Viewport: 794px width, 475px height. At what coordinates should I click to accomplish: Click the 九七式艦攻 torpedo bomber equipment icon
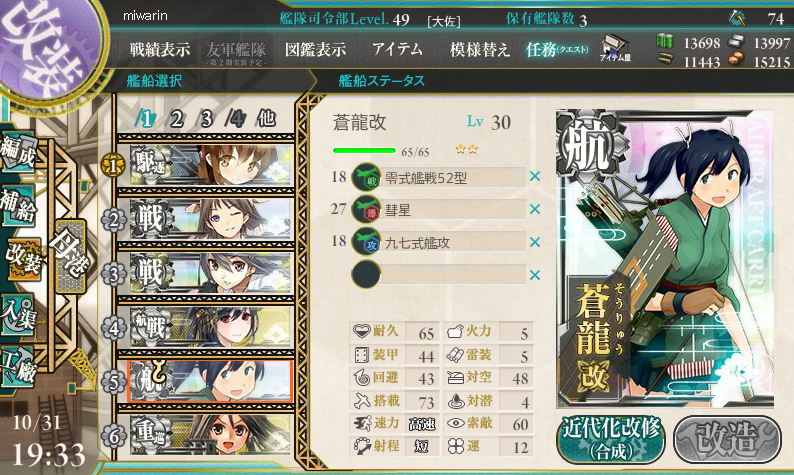click(366, 242)
